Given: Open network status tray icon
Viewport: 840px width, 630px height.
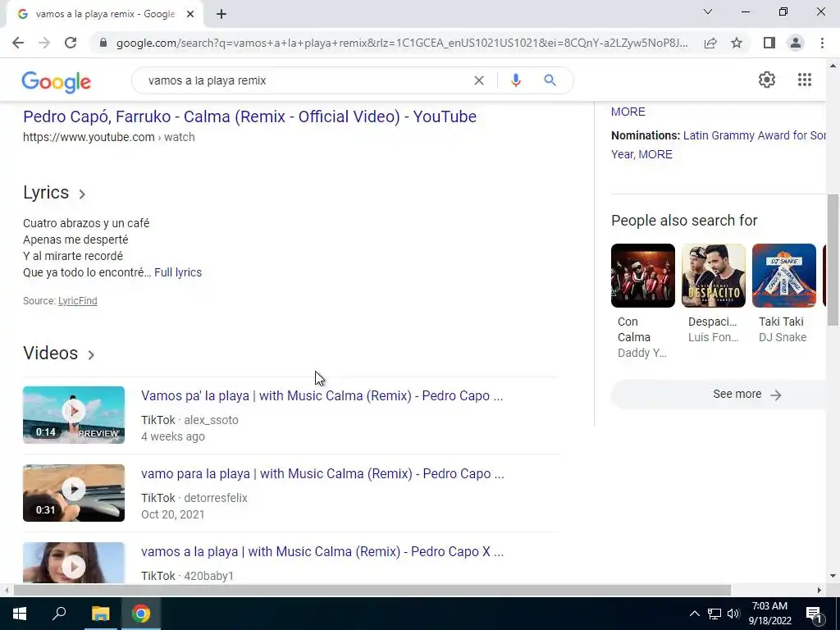Looking at the screenshot, I should tap(714, 614).
